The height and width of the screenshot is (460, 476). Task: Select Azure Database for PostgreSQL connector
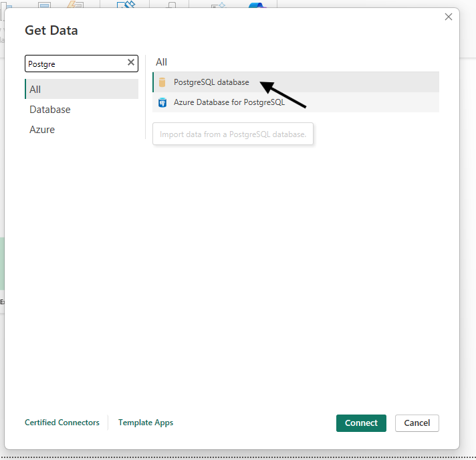pyautogui.click(x=295, y=102)
